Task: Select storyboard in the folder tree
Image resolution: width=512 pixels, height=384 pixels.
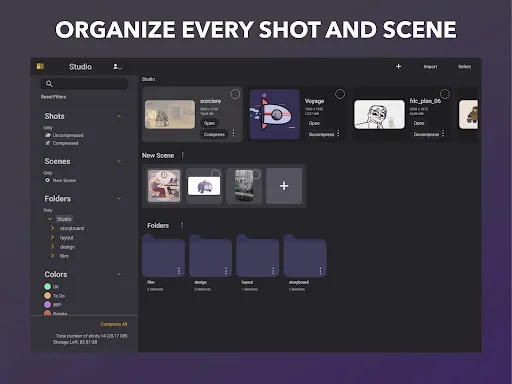Action: (x=72, y=228)
